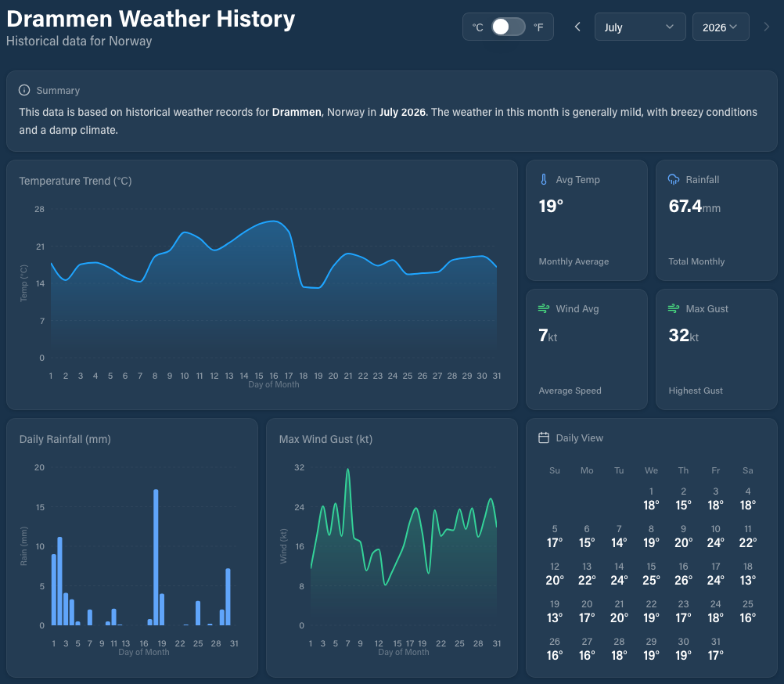Image resolution: width=784 pixels, height=684 pixels.
Task: Open the 2026 year dropdown
Action: click(721, 27)
